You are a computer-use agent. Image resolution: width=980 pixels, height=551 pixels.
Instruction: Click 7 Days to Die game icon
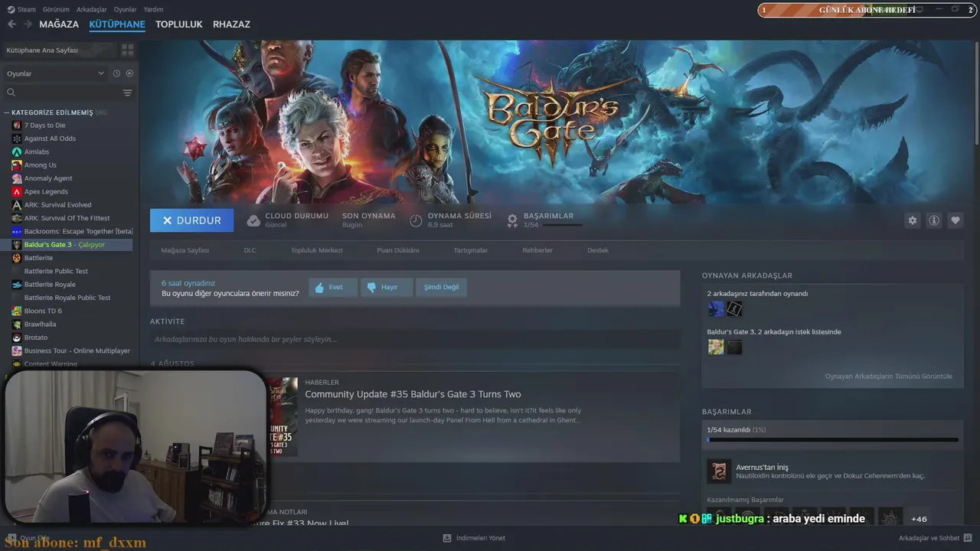[x=17, y=126]
